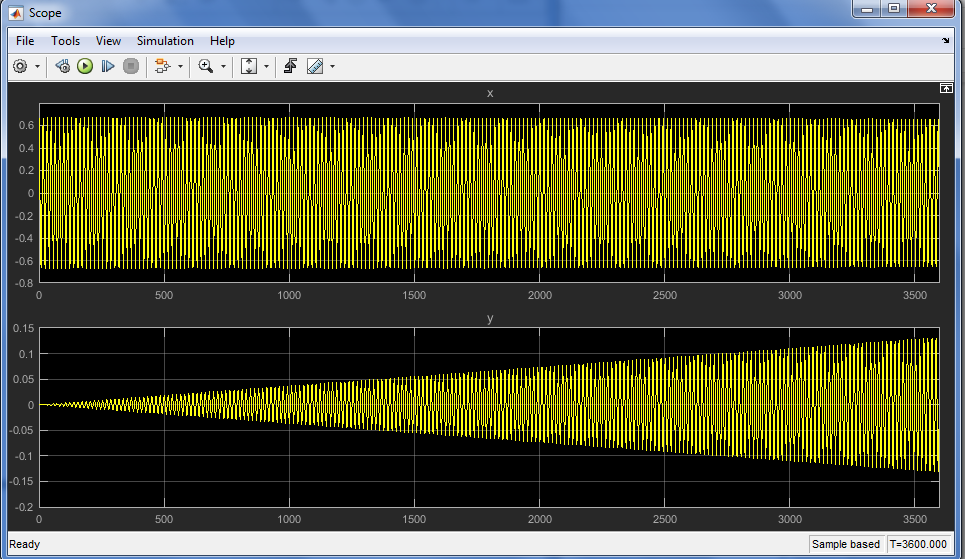The width and height of the screenshot is (965, 559).
Task: Click the MATLAB logo in the title bar
Action: 17,13
